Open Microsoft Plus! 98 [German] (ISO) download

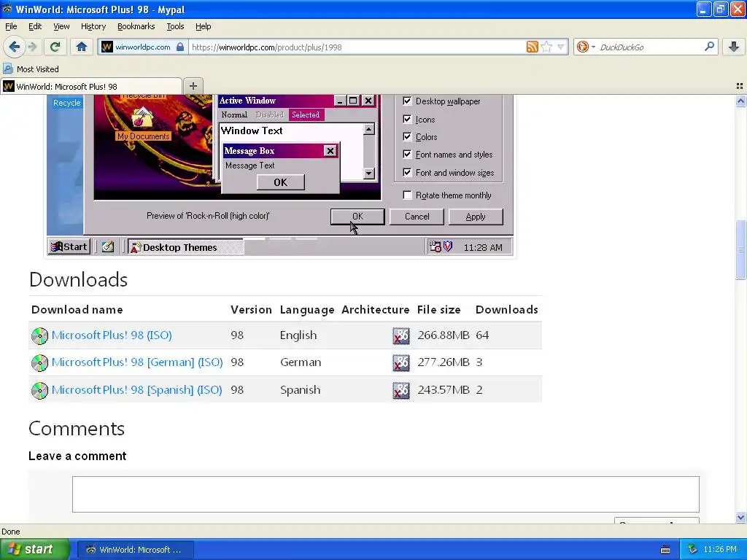[x=137, y=362]
